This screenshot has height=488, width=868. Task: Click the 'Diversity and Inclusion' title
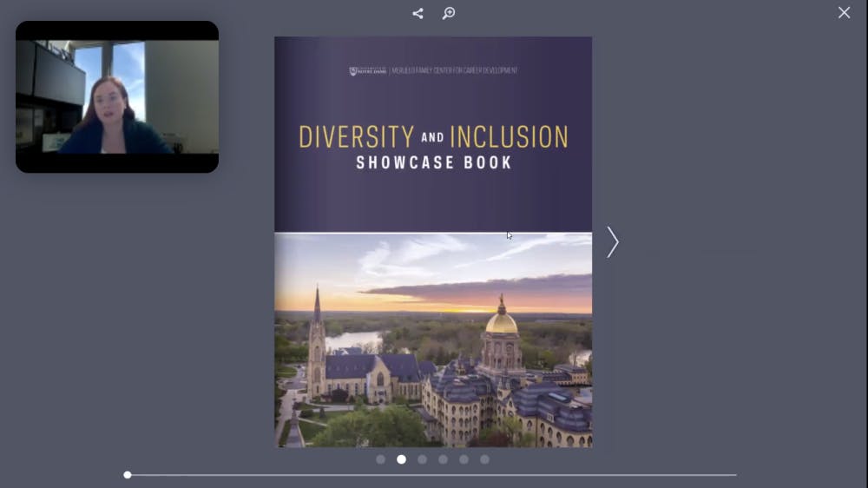[433, 136]
